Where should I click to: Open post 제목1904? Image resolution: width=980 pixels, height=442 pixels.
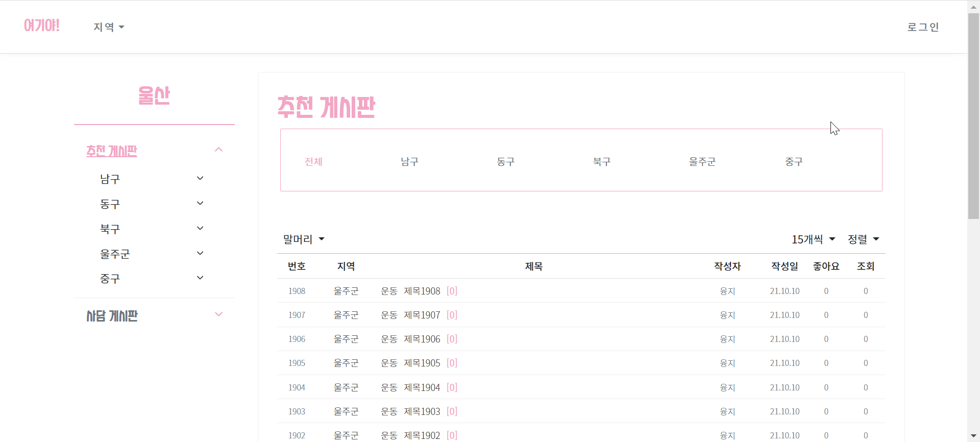click(x=422, y=387)
